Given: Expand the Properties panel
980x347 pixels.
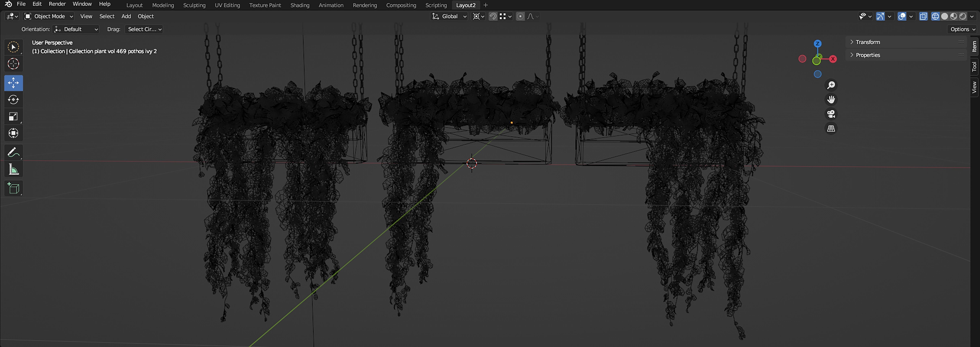Looking at the screenshot, I should coord(906,55).
